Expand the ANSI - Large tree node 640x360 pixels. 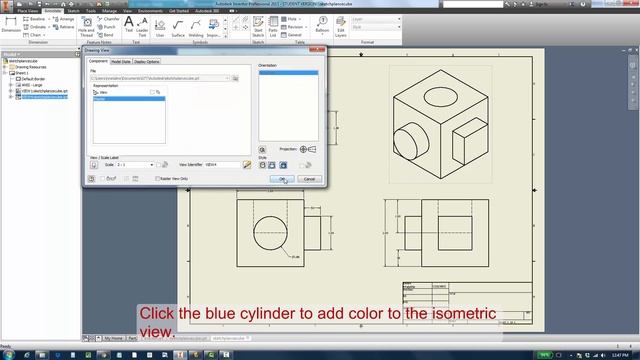pos(11,85)
